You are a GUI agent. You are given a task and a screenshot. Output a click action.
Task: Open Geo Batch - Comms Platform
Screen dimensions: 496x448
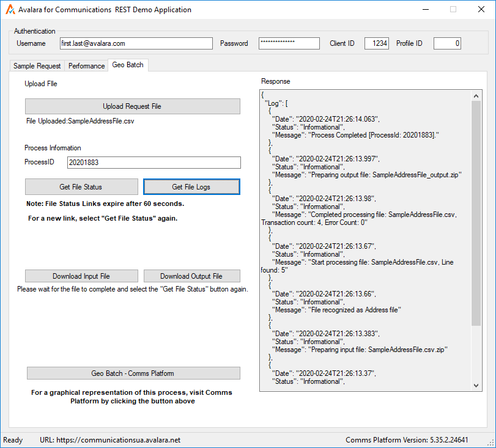[133, 373]
